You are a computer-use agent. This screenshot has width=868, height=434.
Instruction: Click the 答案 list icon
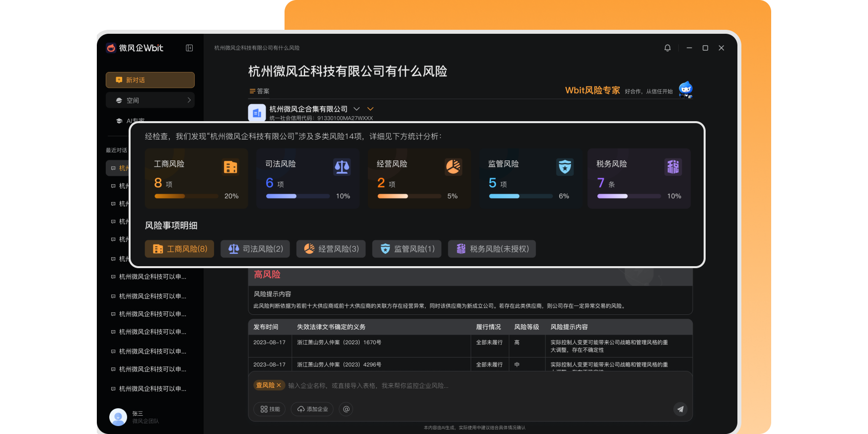pos(252,91)
